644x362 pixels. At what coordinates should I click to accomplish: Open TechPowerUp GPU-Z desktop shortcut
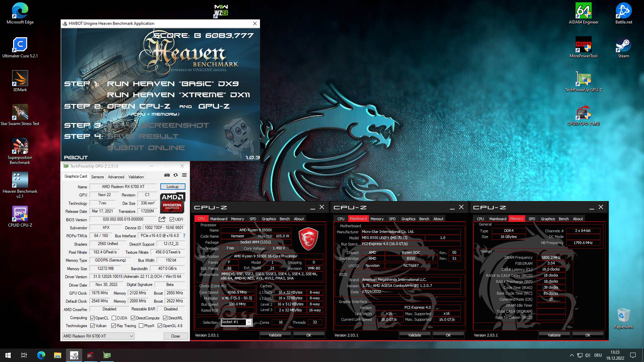pyautogui.click(x=583, y=81)
